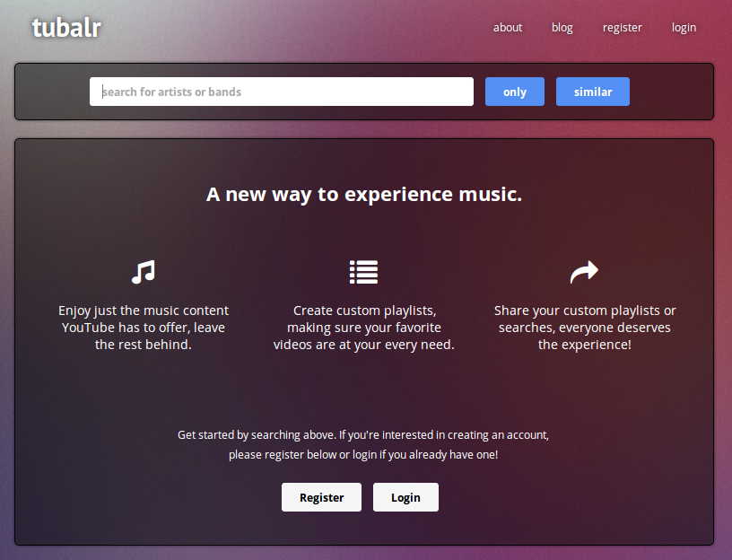Open the blog link in navigation

[562, 28]
